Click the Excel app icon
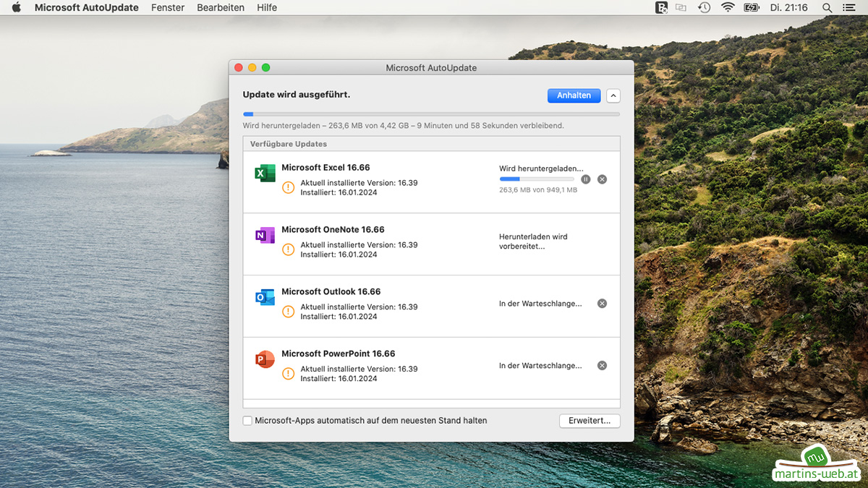This screenshot has width=868, height=488. (x=265, y=174)
